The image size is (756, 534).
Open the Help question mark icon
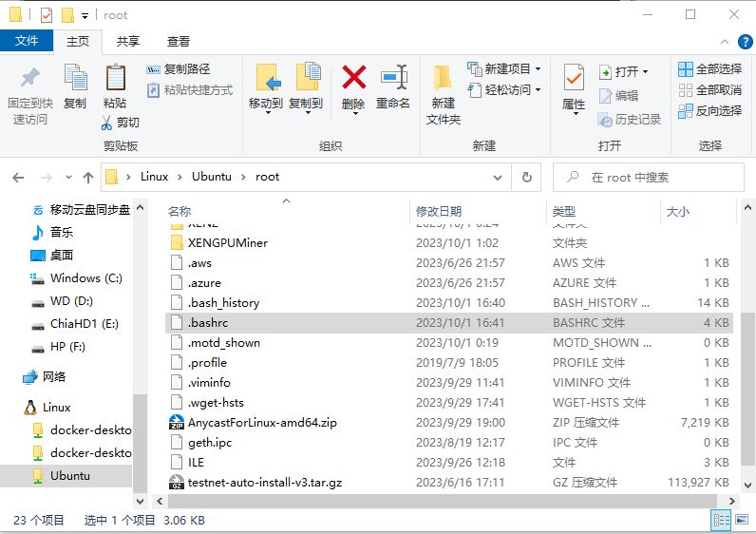coord(745,42)
